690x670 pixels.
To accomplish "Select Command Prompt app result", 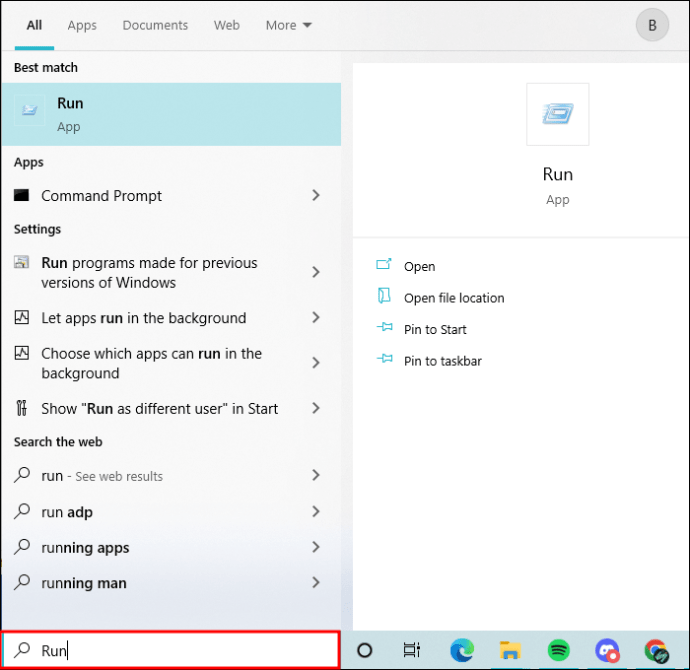I will coord(171,195).
